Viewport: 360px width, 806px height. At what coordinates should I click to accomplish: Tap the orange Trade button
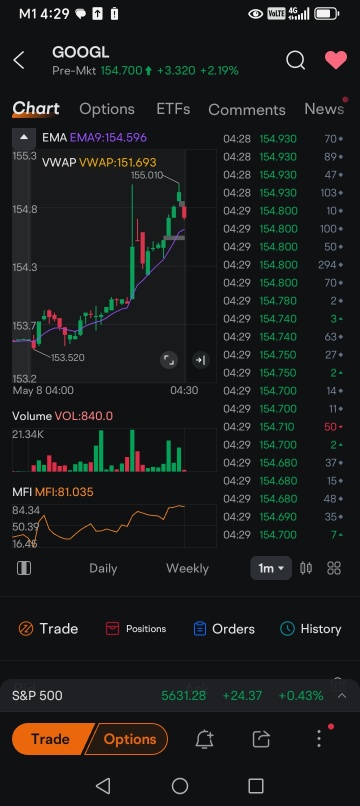(49, 739)
